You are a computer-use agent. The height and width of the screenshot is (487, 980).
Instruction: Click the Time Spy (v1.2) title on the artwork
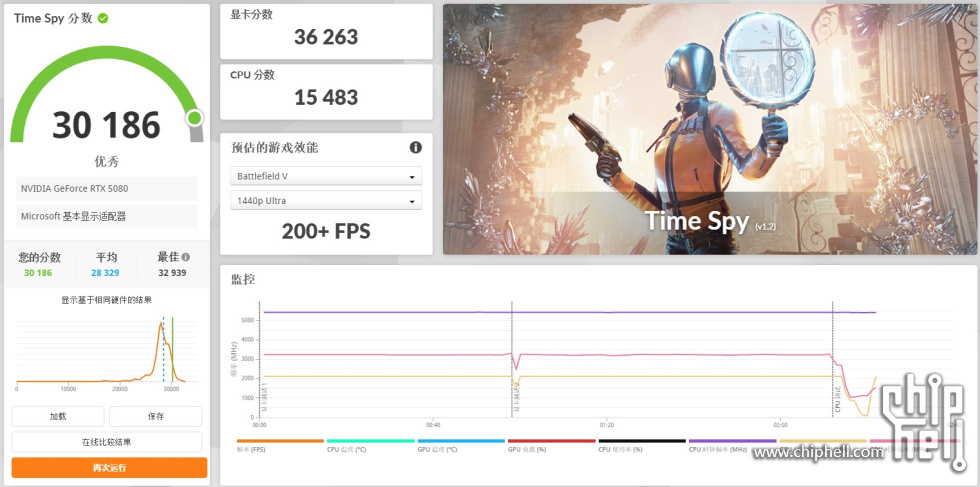[x=710, y=222]
